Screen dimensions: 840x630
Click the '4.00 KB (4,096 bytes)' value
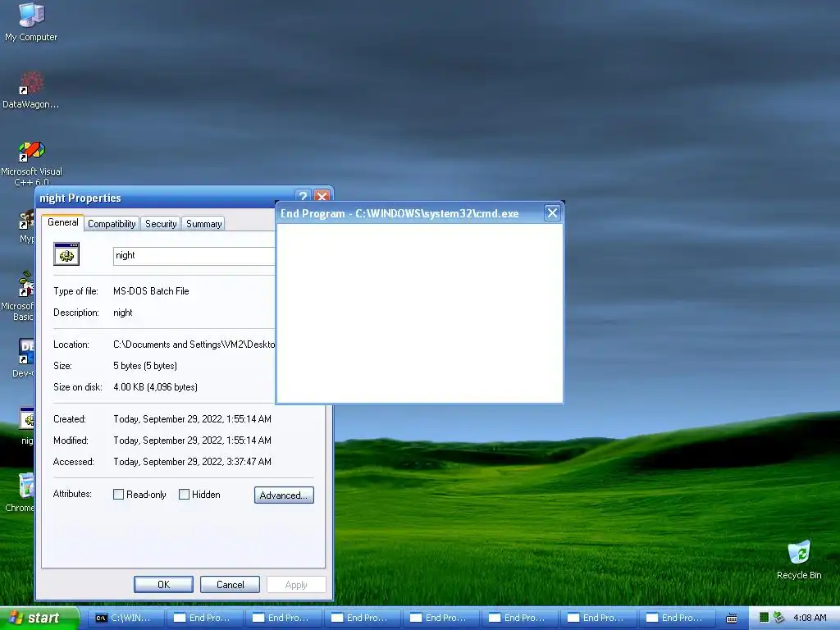(155, 387)
